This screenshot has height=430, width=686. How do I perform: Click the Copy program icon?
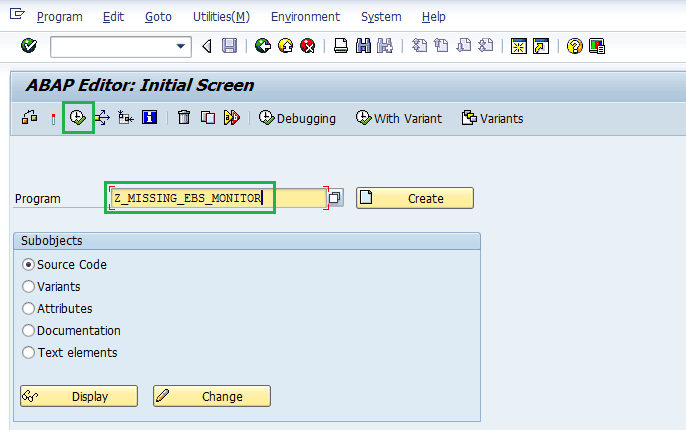(x=208, y=118)
